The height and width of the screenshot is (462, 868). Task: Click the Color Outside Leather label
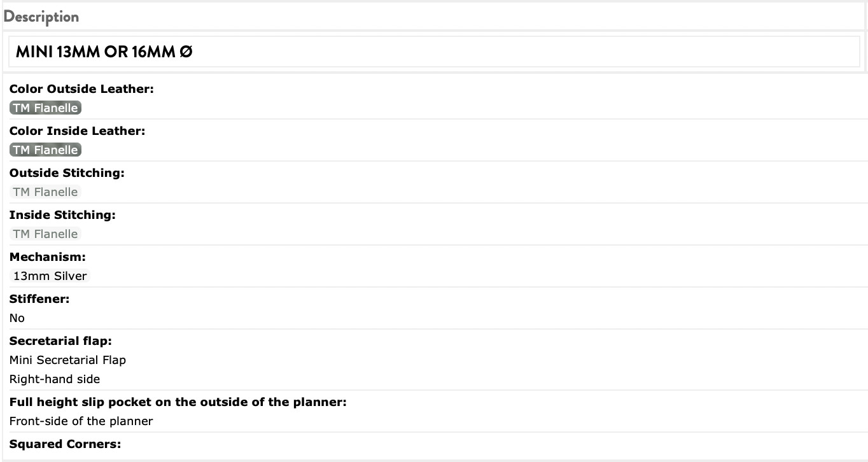(x=81, y=89)
